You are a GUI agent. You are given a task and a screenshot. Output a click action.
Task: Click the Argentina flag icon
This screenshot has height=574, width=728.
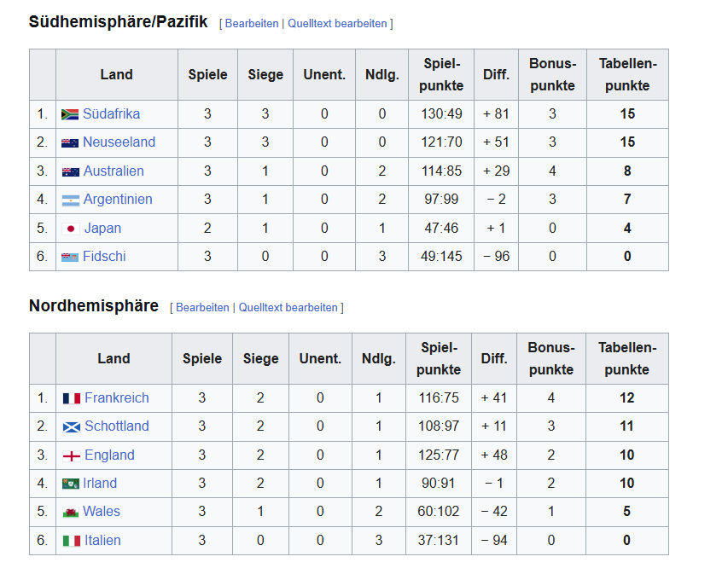71,200
